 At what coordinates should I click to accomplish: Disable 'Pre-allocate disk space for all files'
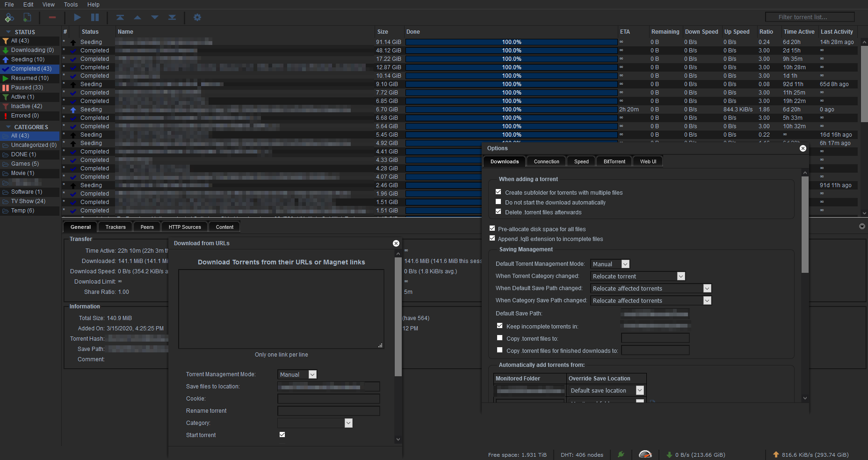pyautogui.click(x=492, y=228)
